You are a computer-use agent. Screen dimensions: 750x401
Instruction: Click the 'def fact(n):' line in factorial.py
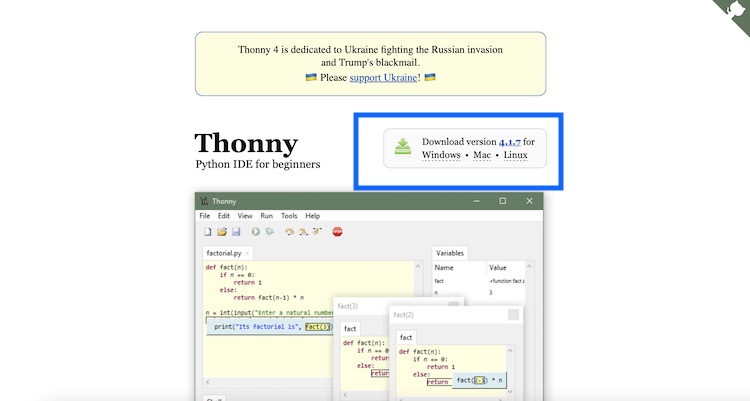click(227, 267)
